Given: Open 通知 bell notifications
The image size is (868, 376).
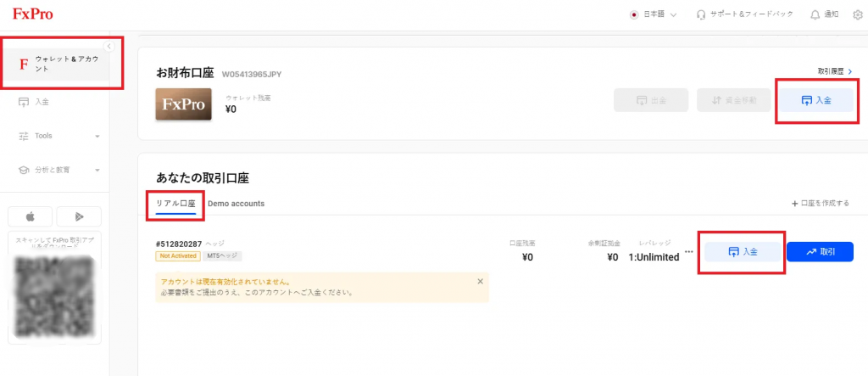Looking at the screenshot, I should (824, 14).
